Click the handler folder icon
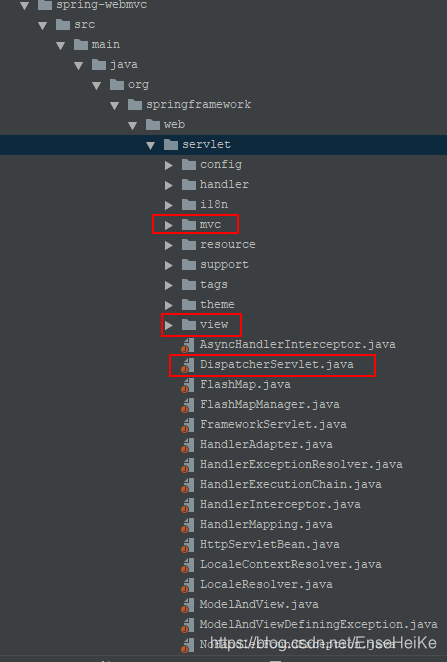The width and height of the screenshot is (447, 662). (189, 184)
